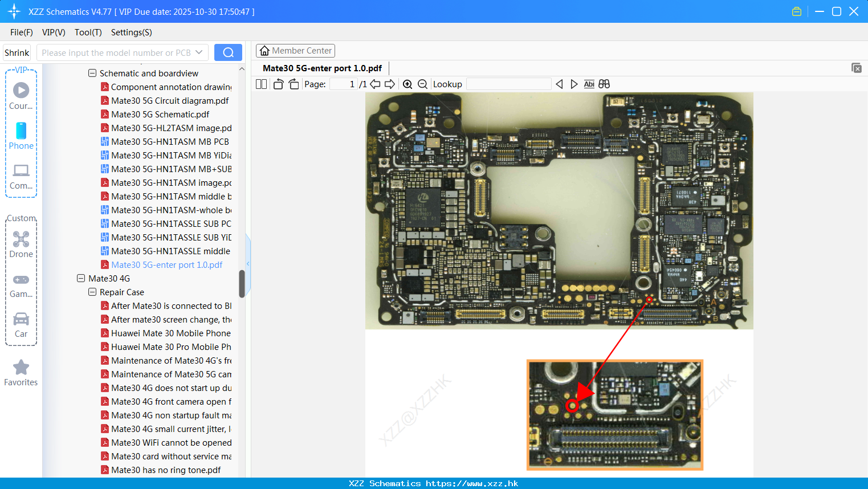This screenshot has height=489, width=868.
Task: Open Favorites in the sidebar
Action: 21,373
